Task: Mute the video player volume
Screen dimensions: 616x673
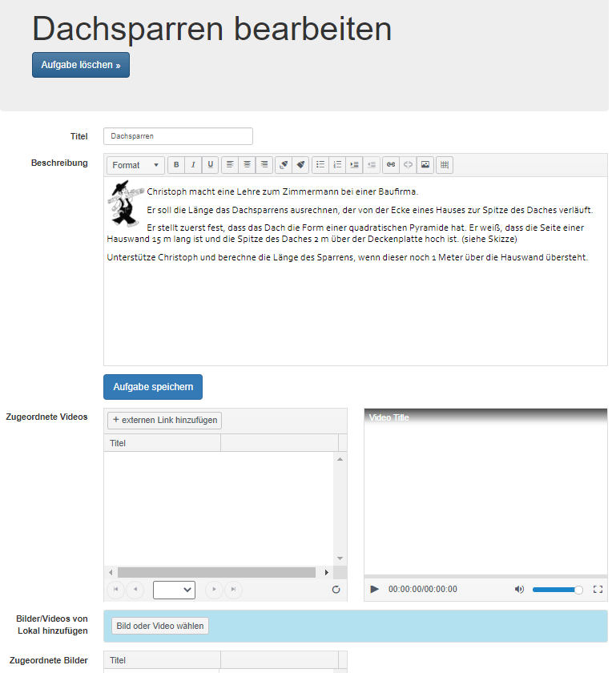Action: pyautogui.click(x=519, y=589)
